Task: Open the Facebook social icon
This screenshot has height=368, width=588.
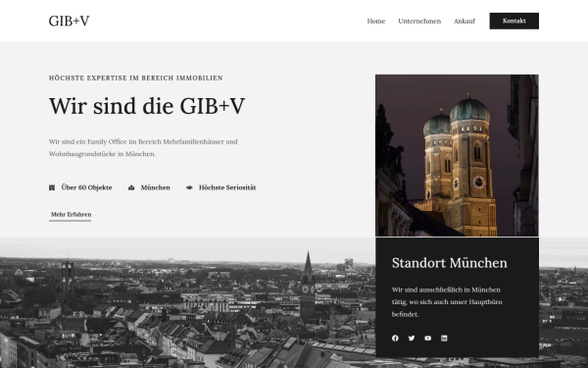Action: [x=395, y=338]
